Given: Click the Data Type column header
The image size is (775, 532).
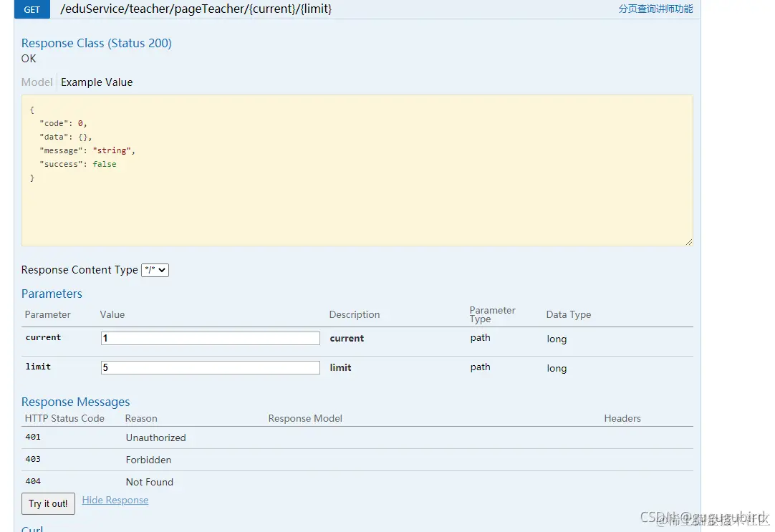Looking at the screenshot, I should [569, 314].
